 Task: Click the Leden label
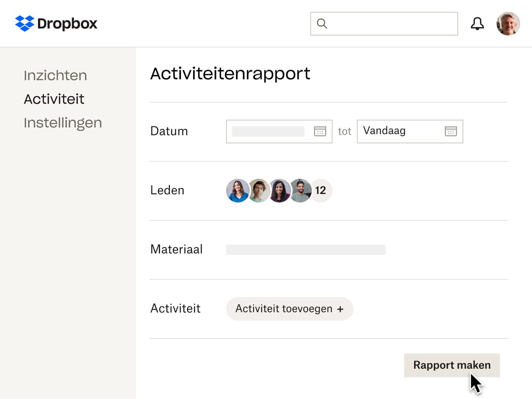click(167, 190)
